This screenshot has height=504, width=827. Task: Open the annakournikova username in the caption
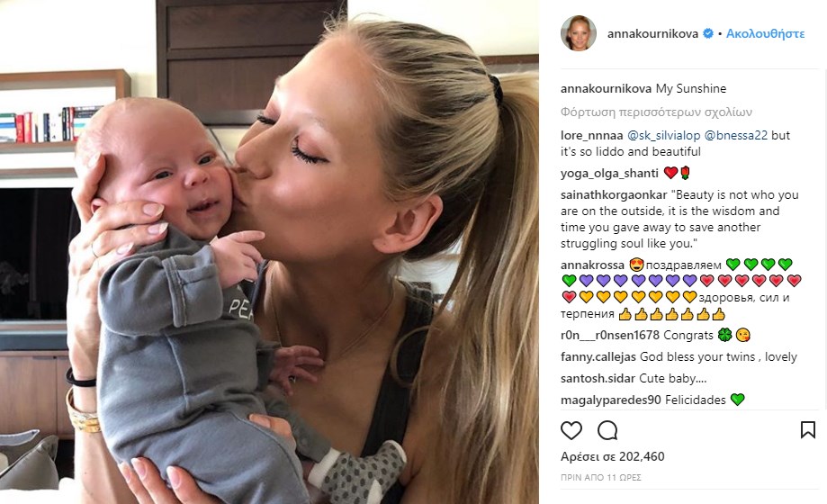coord(606,88)
